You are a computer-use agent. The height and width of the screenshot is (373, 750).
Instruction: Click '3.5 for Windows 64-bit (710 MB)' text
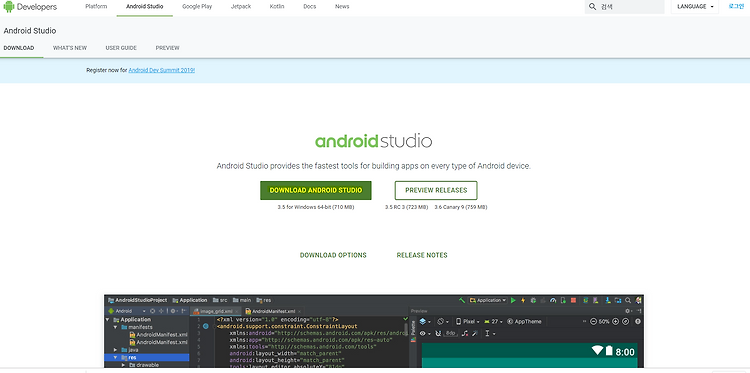pos(316,208)
